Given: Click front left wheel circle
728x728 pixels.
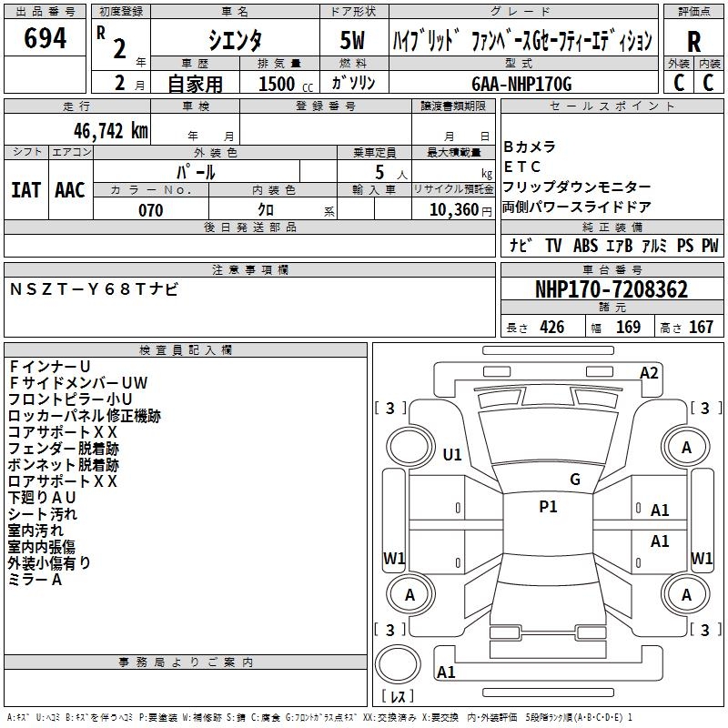Looking at the screenshot, I should 410,447.
